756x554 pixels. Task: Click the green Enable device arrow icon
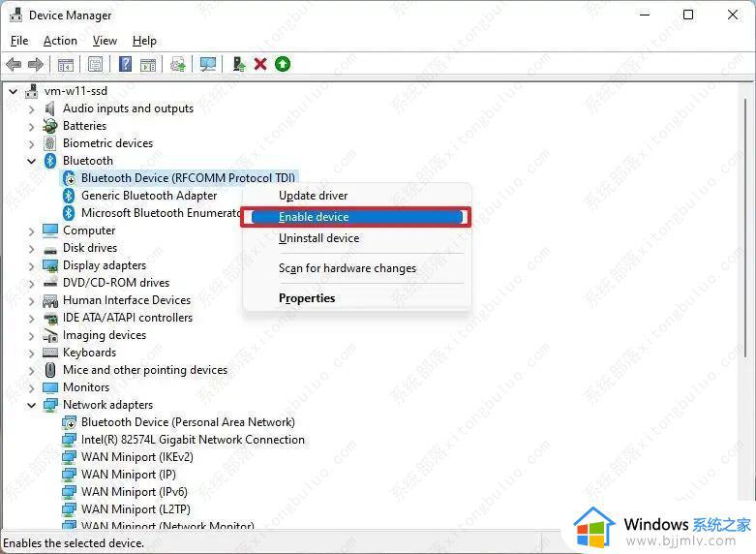tap(283, 64)
